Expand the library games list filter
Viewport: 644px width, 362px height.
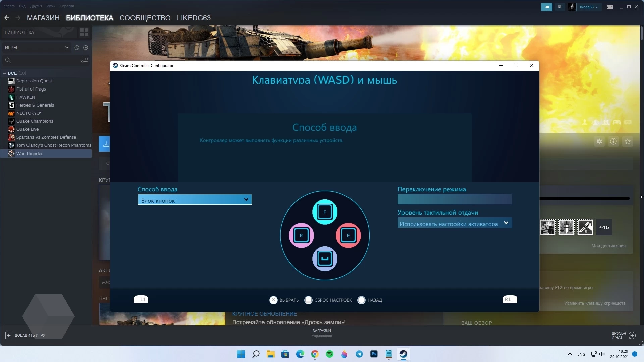pyautogui.click(x=66, y=47)
